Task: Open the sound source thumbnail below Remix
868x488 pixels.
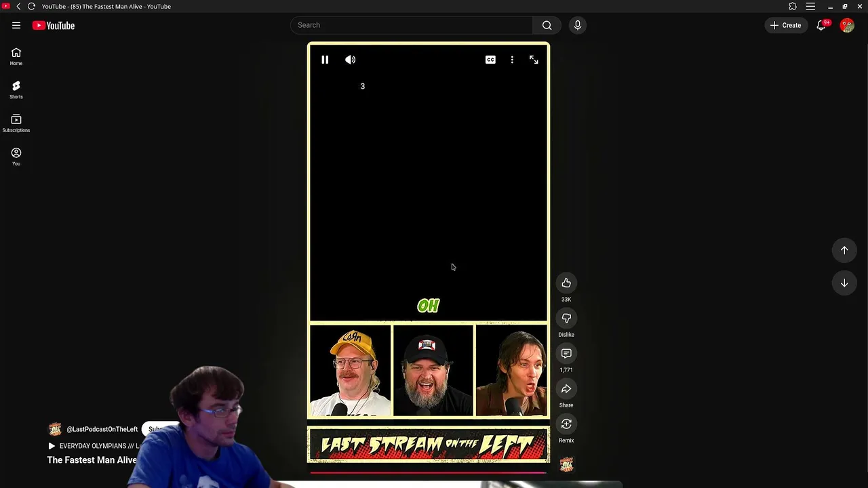Action: click(x=566, y=464)
